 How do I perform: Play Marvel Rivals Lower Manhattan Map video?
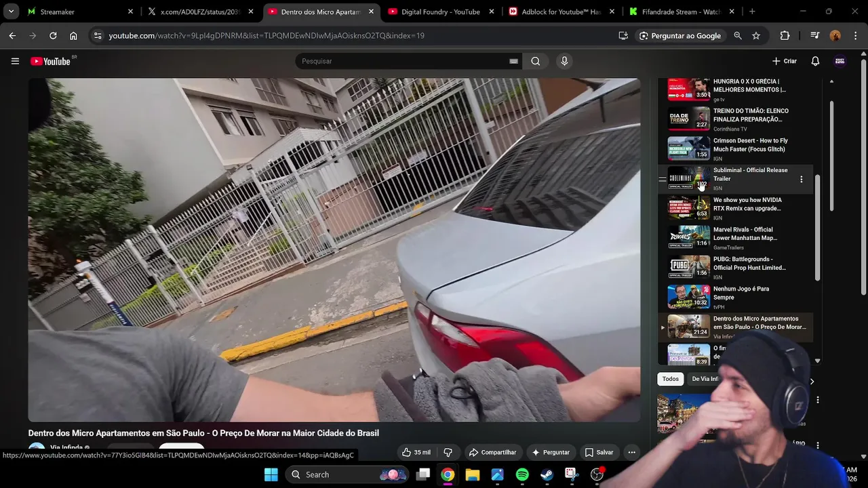pyautogui.click(x=736, y=239)
